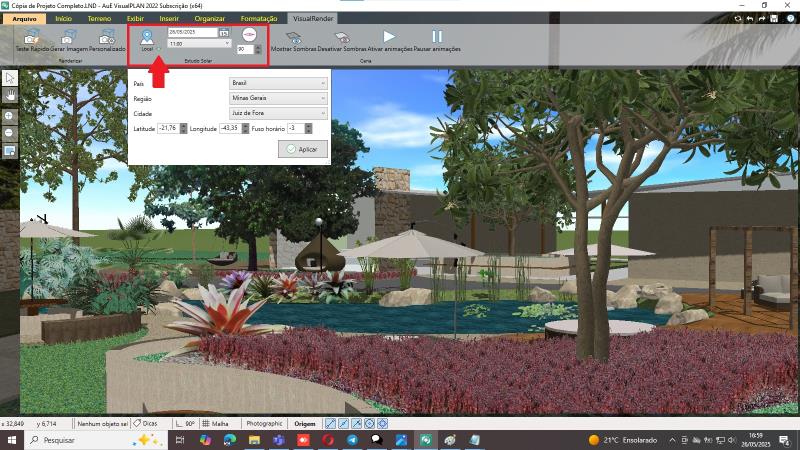This screenshot has height=450, width=800.
Task: Activate the hand pan tool
Action: (9, 95)
